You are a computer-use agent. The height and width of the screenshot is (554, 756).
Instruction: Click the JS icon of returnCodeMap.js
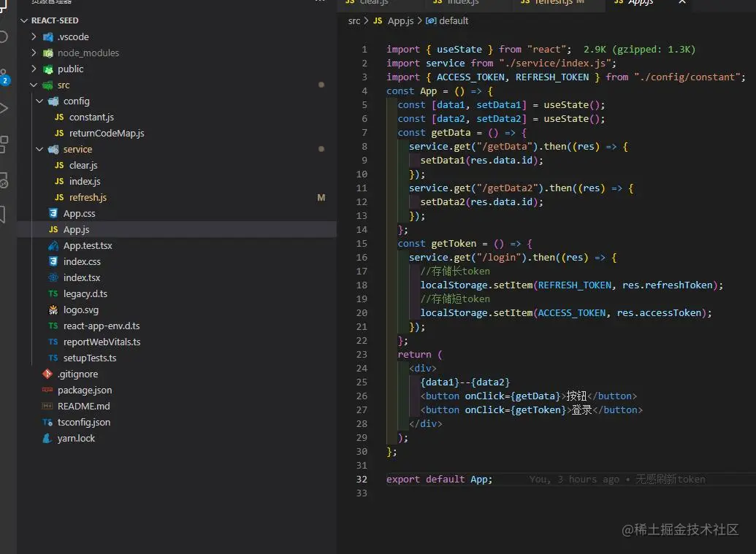click(x=59, y=133)
